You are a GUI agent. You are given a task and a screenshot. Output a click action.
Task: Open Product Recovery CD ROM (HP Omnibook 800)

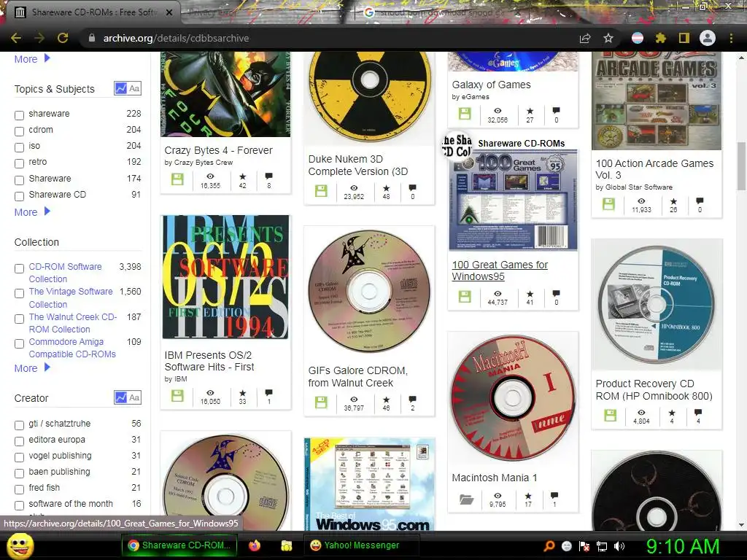654,389
